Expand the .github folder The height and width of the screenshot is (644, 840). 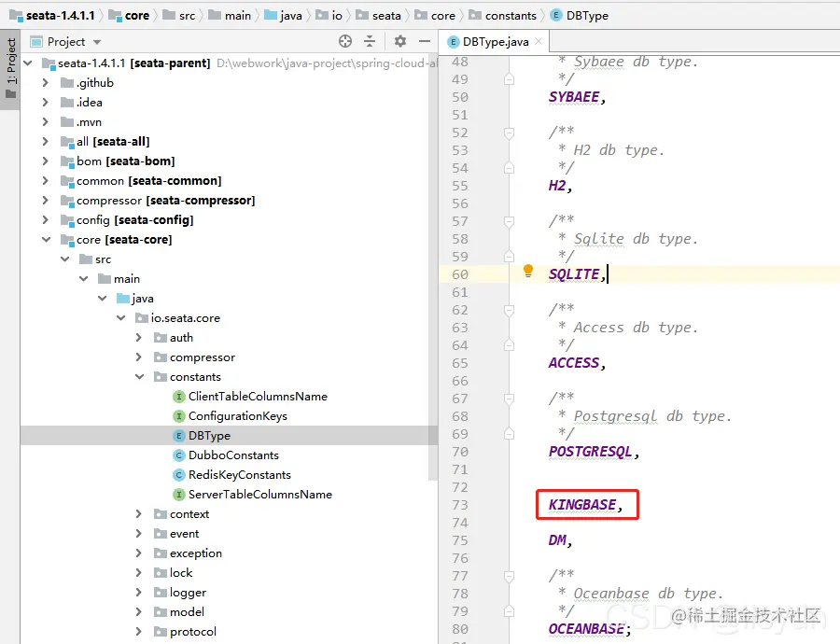46,82
